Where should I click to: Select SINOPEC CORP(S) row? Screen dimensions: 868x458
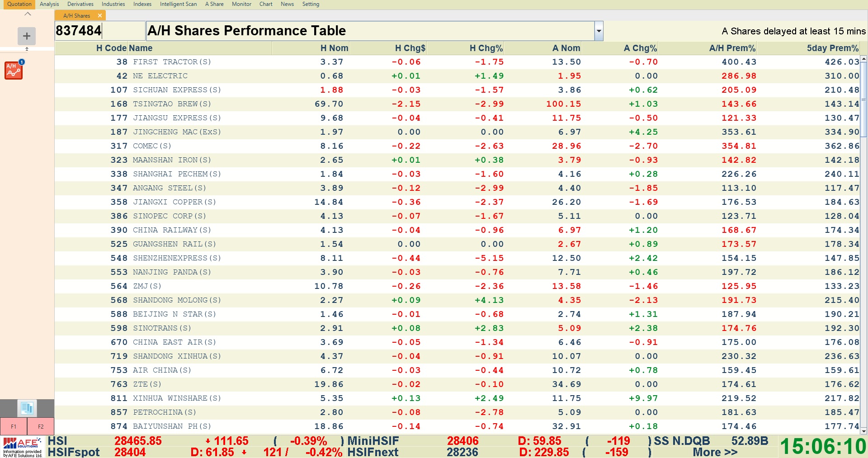(457, 216)
